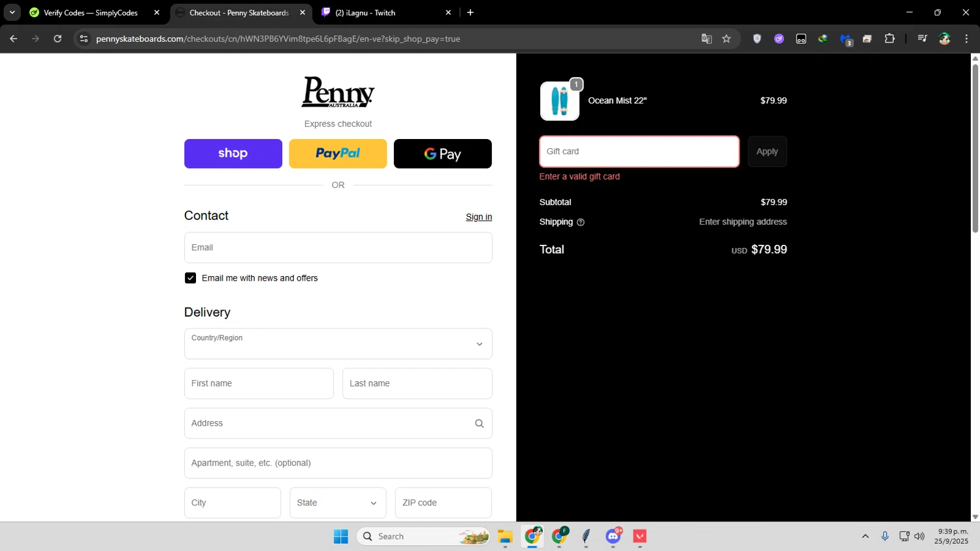Open the State dropdown

coord(338,503)
